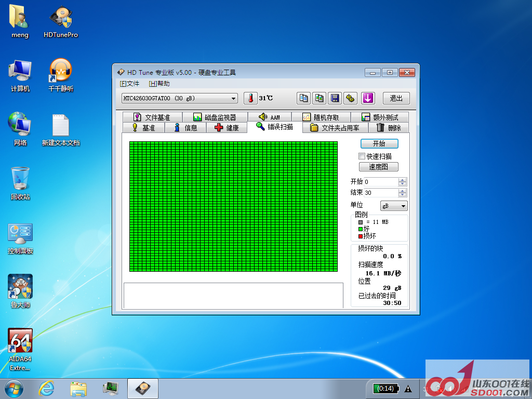Select the 计算机 desktop icon
Screen dimensions: 532x399
click(x=20, y=75)
